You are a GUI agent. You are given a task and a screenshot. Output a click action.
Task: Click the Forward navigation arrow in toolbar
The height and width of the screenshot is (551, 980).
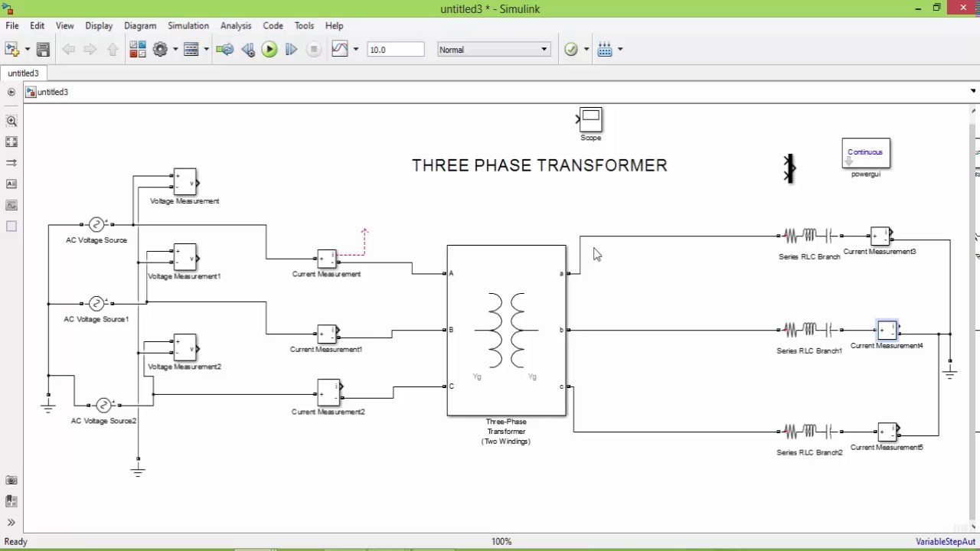tap(90, 50)
